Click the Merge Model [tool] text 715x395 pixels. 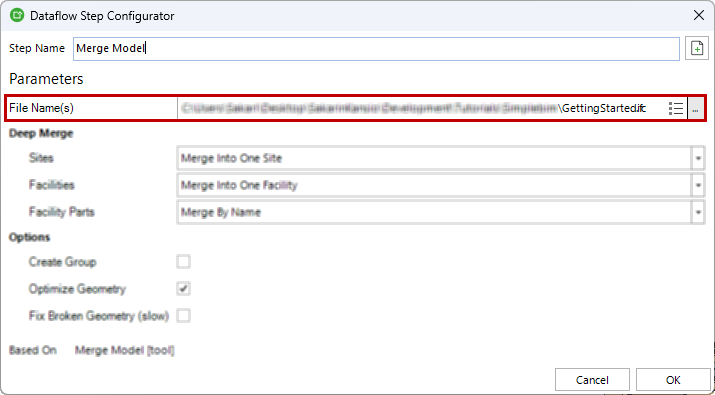pyautogui.click(x=124, y=350)
